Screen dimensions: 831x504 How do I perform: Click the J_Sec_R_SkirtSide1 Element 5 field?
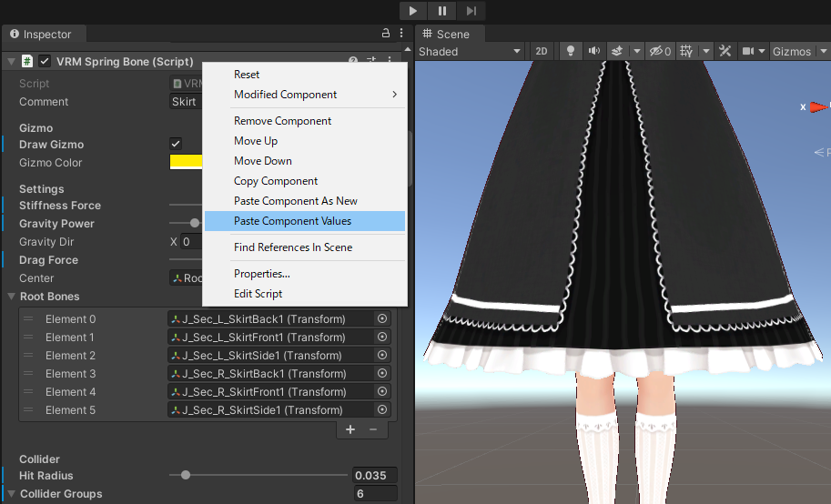click(271, 409)
